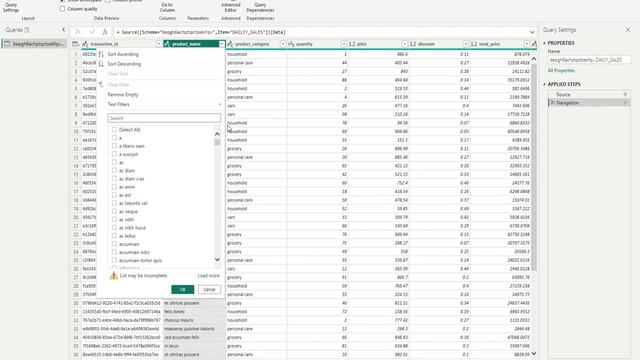Check the 'a suscipit' checkbox
640x360 pixels.
tap(114, 154)
